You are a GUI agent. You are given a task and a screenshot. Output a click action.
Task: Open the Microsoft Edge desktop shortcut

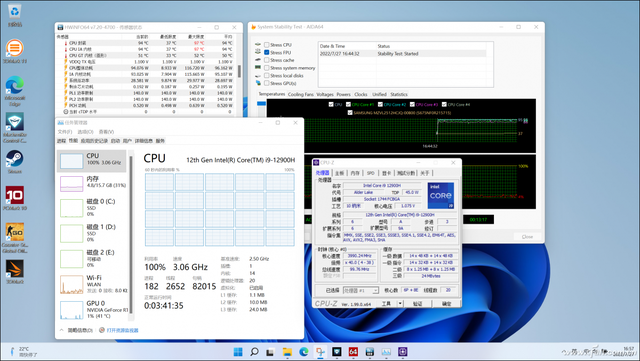click(x=15, y=91)
